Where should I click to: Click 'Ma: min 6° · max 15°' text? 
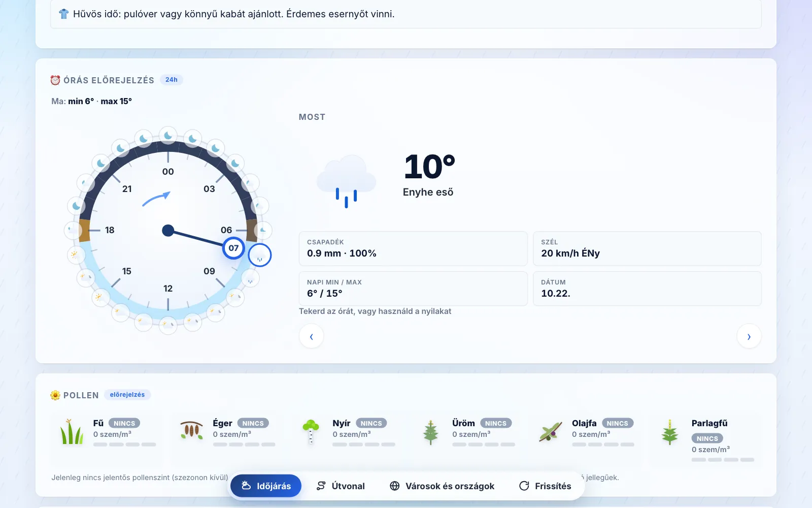click(91, 101)
